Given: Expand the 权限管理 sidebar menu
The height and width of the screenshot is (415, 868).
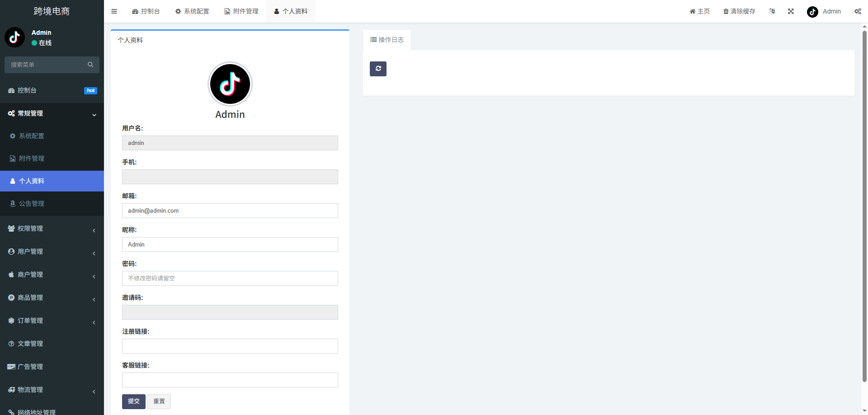Looking at the screenshot, I should (x=52, y=229).
